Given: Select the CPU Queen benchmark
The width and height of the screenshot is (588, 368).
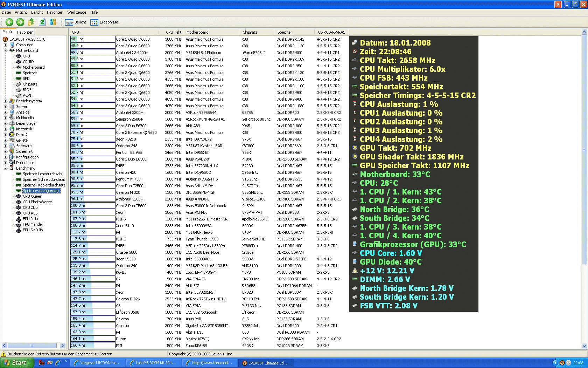Looking at the screenshot, I should [32, 196].
